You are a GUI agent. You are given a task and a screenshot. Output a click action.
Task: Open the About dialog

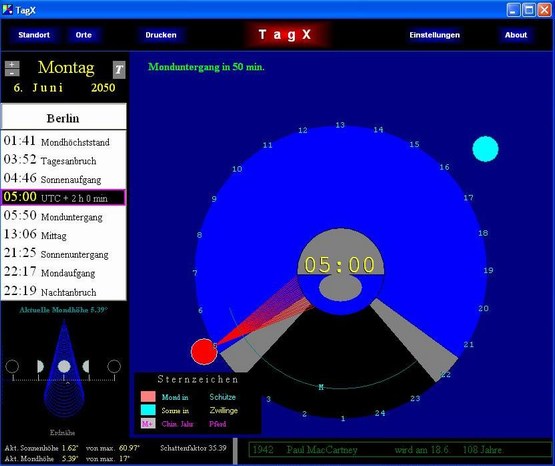coord(516,35)
